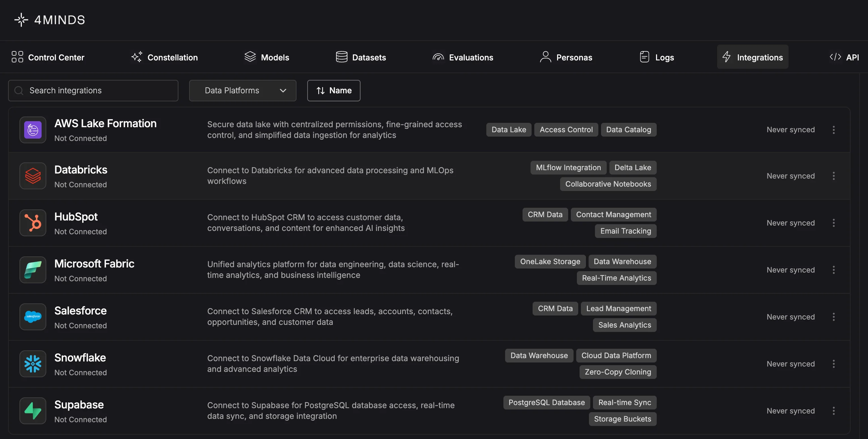Click the Access Control tag
This screenshot has height=439, width=868.
[x=566, y=130]
